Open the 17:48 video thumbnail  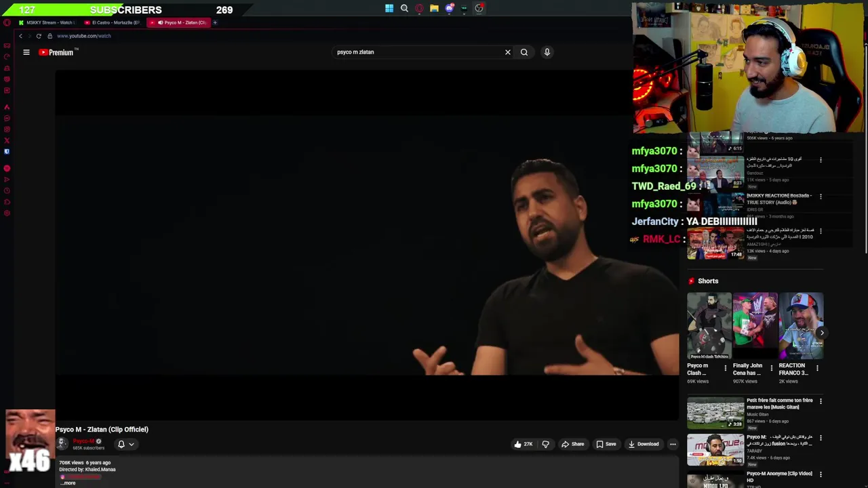pyautogui.click(x=715, y=244)
